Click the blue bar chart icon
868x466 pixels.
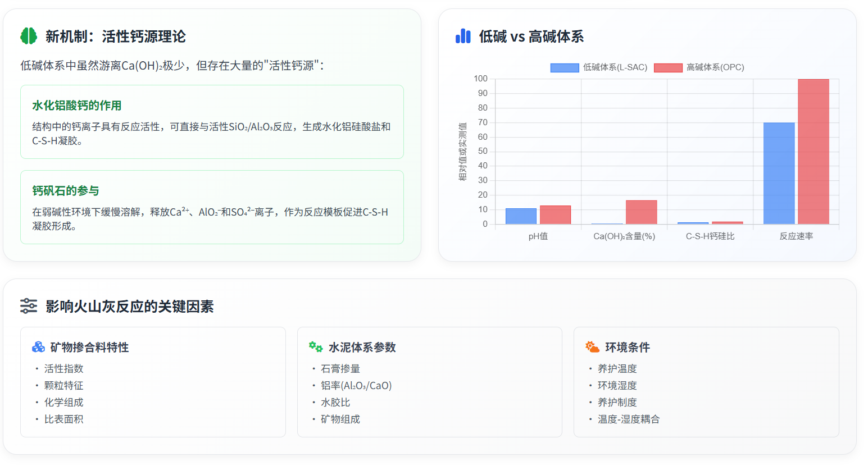[x=463, y=36]
